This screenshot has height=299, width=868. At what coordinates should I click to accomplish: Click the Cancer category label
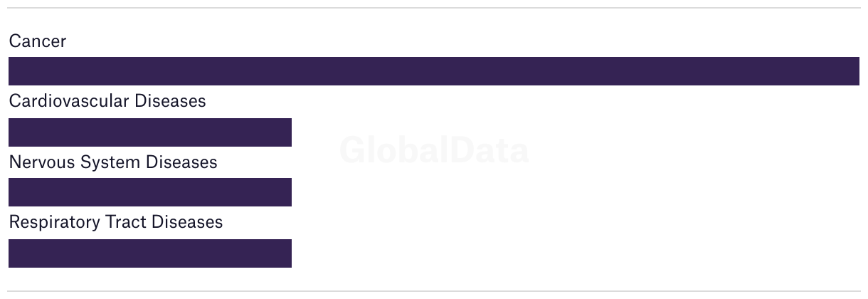coord(38,41)
